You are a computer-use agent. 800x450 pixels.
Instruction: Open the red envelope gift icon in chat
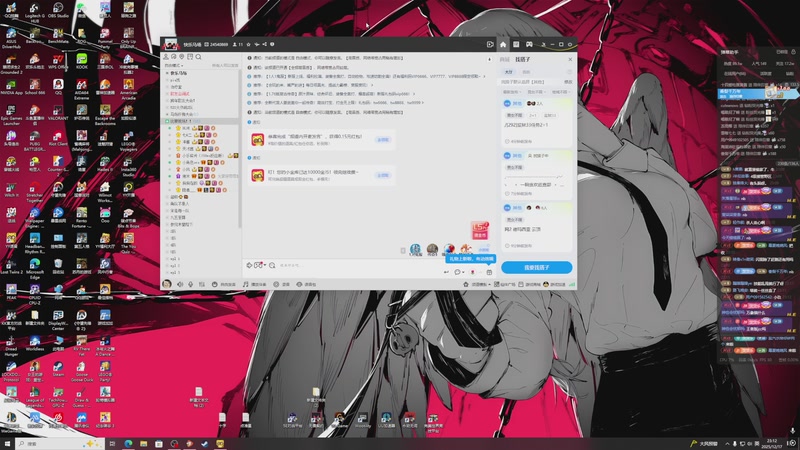pos(480,230)
